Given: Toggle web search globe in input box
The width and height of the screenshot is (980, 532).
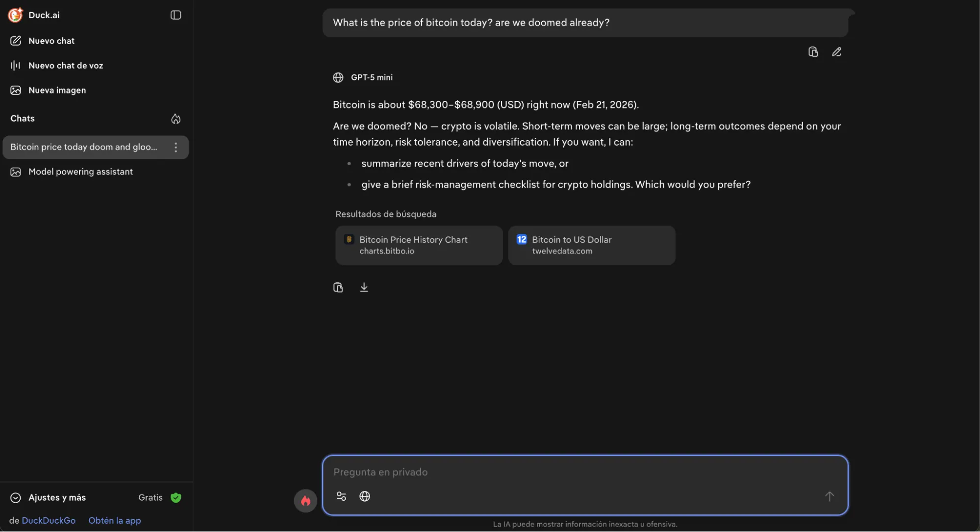Looking at the screenshot, I should [x=364, y=496].
